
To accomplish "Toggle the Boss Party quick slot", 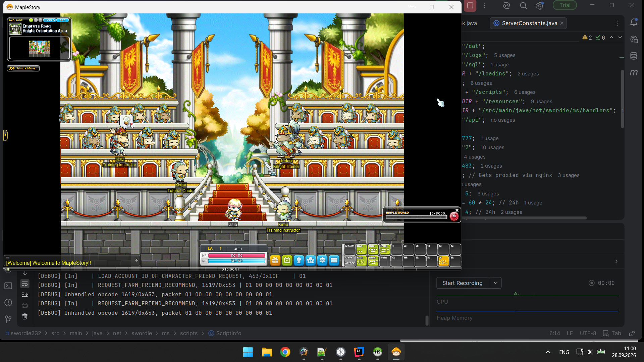I will tap(443, 261).
